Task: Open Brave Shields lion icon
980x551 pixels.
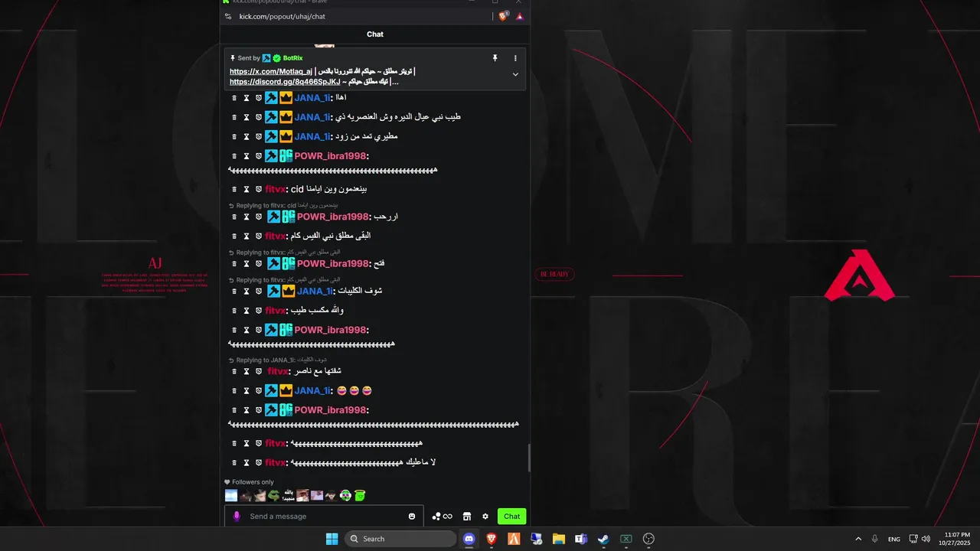Action: point(503,16)
